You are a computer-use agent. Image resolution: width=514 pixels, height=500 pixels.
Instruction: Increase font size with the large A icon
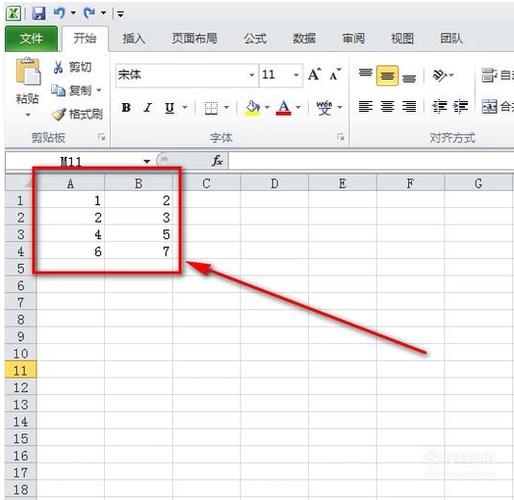[x=314, y=74]
